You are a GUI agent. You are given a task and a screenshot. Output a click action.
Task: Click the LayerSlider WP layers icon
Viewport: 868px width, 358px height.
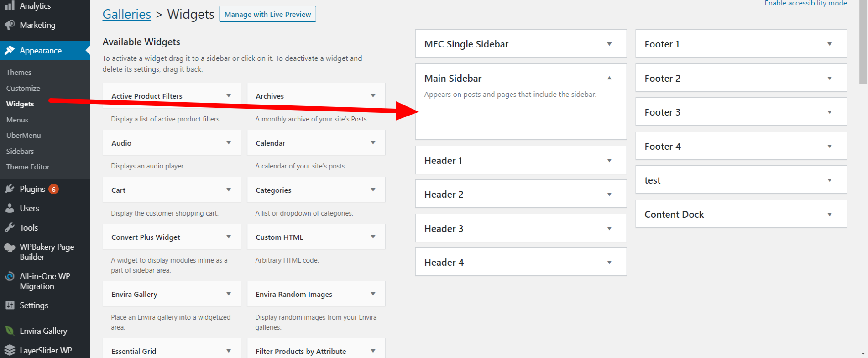click(10, 351)
